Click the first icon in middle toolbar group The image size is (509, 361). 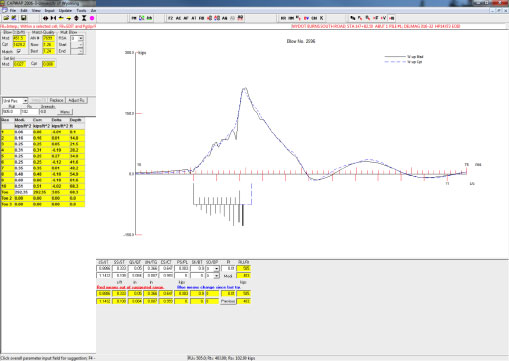134,18
